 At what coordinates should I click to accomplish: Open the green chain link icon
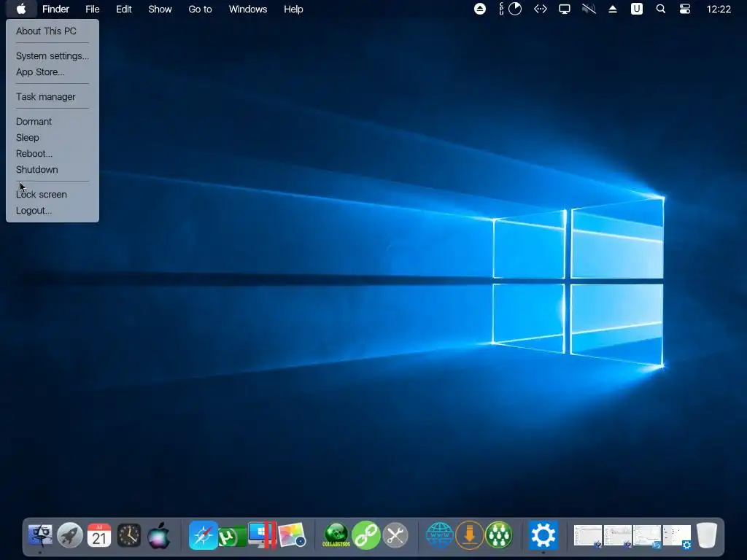366,535
